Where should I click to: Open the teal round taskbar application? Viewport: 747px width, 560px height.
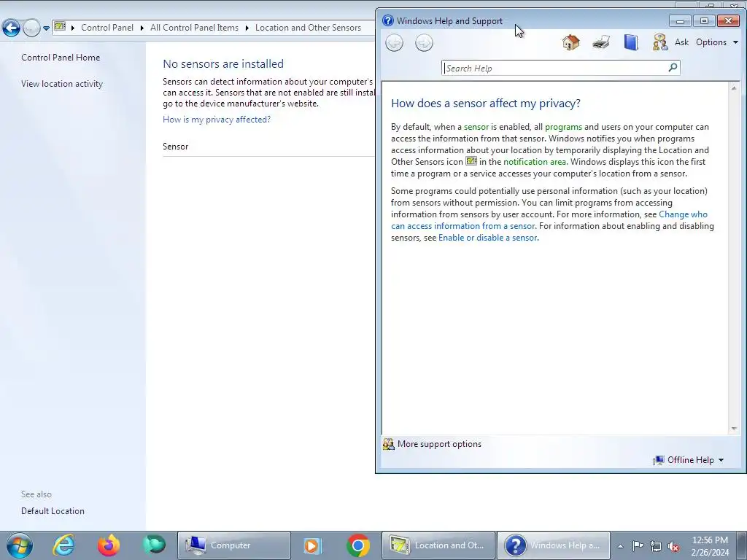click(x=155, y=544)
